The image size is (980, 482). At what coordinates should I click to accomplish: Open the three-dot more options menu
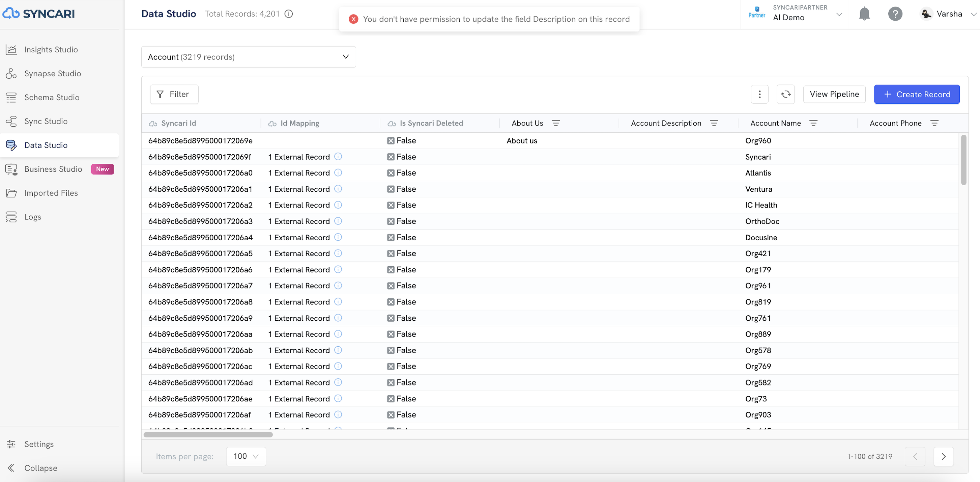(760, 94)
